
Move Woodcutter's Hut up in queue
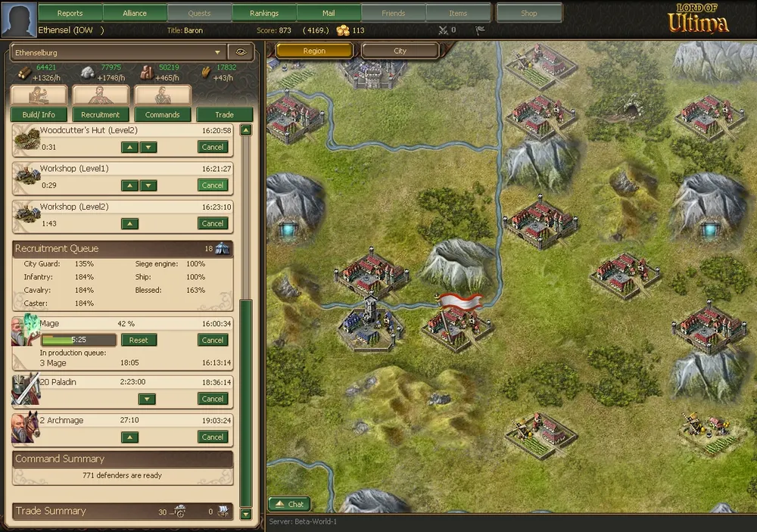click(129, 148)
